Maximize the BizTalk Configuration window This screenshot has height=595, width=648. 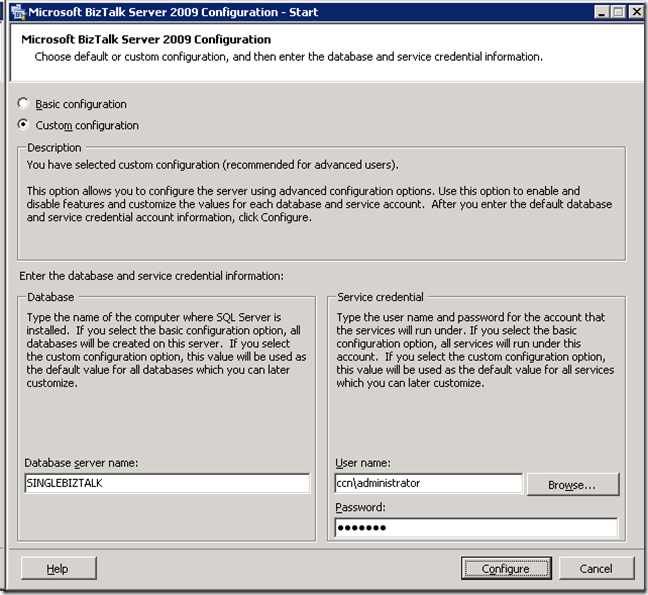618,12
